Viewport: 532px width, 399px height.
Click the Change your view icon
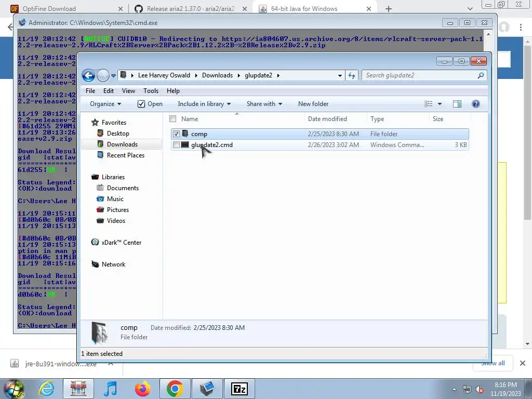(x=429, y=104)
